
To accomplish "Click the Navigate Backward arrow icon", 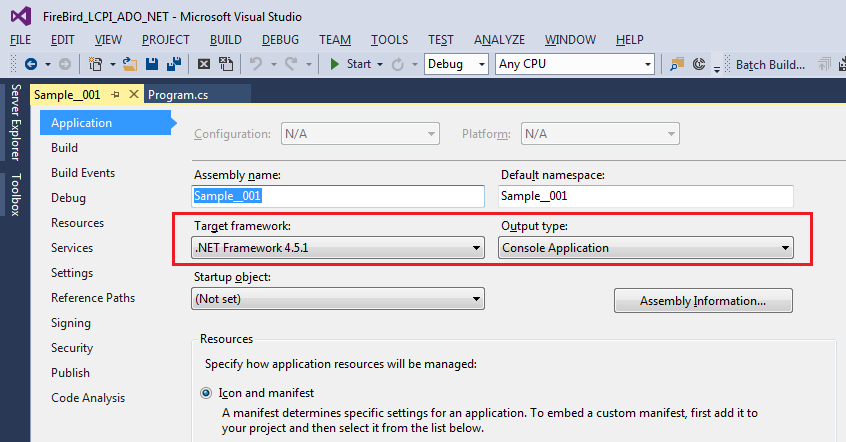I will click(x=31, y=64).
